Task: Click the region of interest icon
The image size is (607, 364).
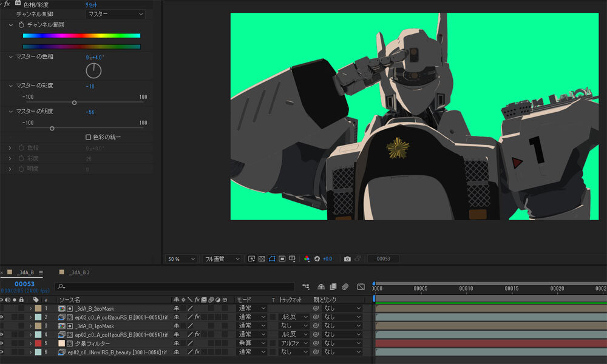Action: pyautogui.click(x=282, y=259)
